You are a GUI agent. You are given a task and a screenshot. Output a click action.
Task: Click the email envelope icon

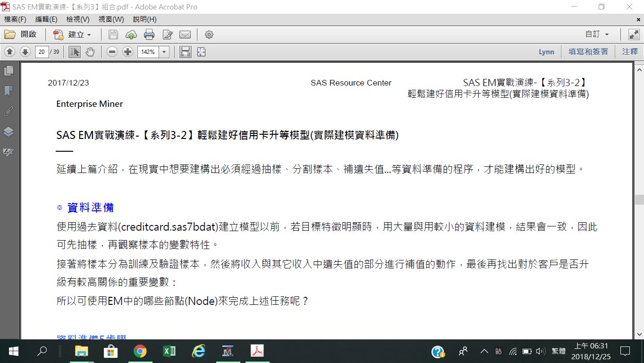[x=185, y=35]
